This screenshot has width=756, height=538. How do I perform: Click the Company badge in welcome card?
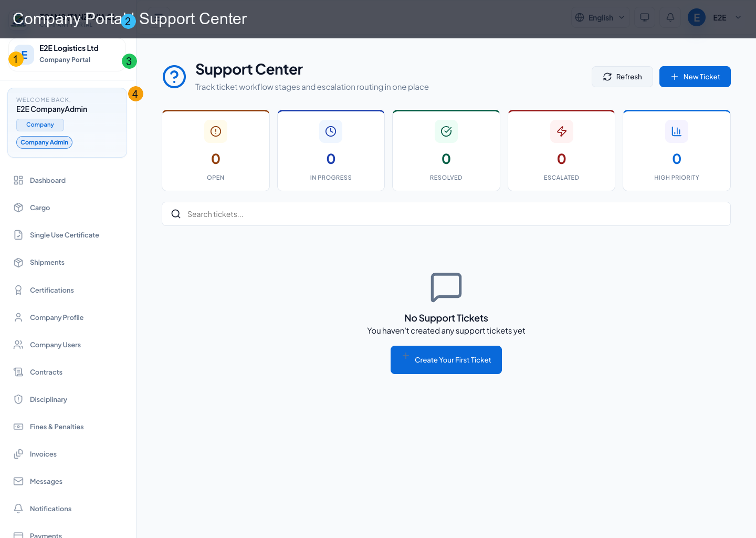(x=40, y=125)
